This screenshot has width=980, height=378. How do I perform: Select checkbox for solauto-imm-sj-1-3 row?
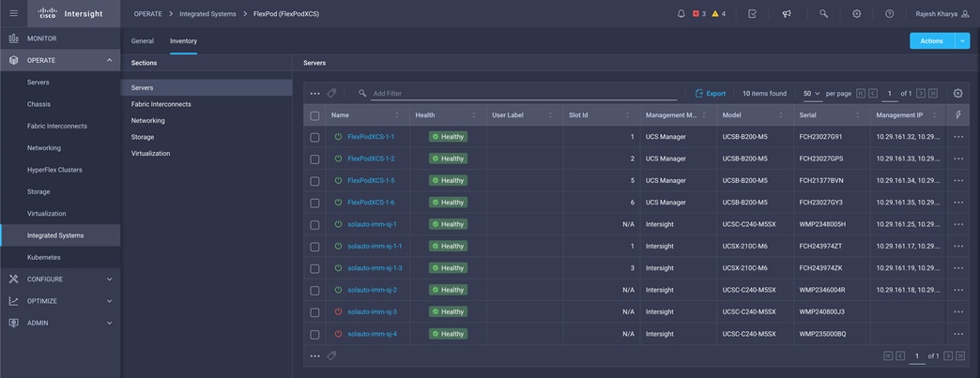pyautogui.click(x=314, y=268)
